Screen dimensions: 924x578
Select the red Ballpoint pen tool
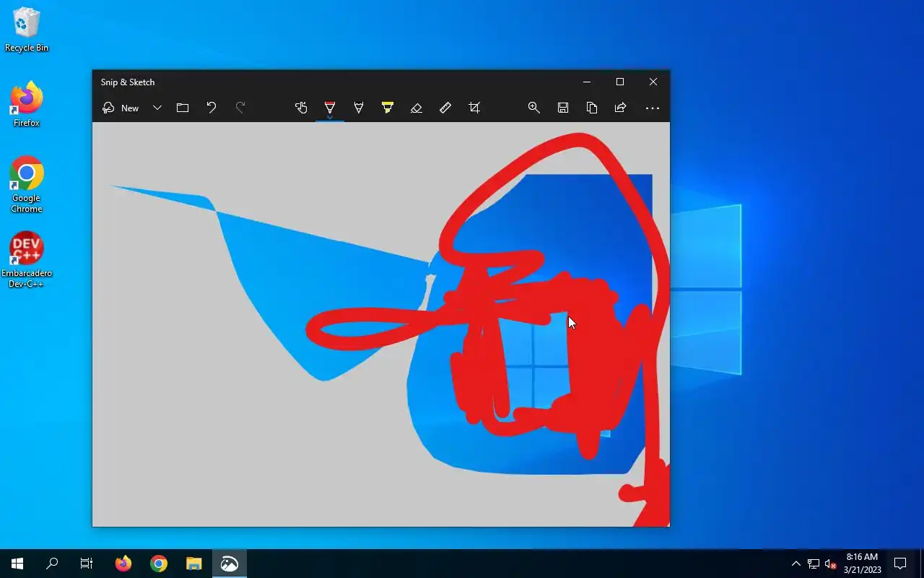[x=330, y=108]
